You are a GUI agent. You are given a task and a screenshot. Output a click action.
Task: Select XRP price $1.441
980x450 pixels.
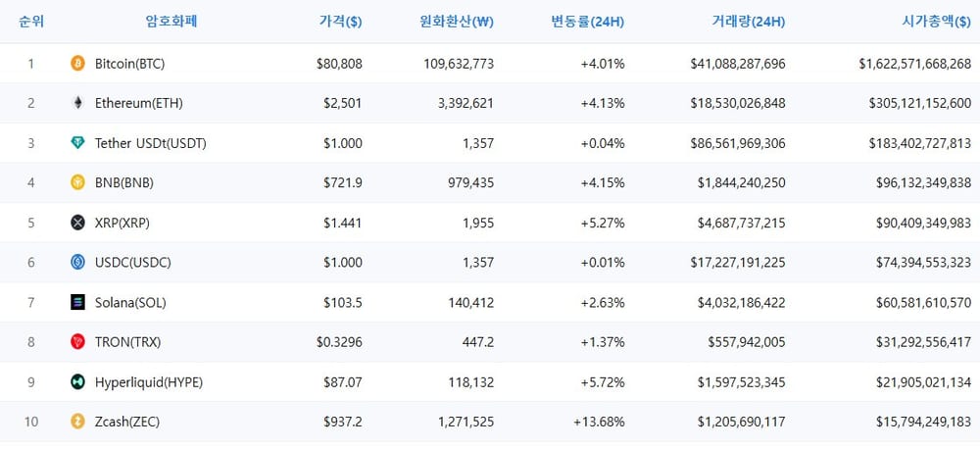[342, 223]
